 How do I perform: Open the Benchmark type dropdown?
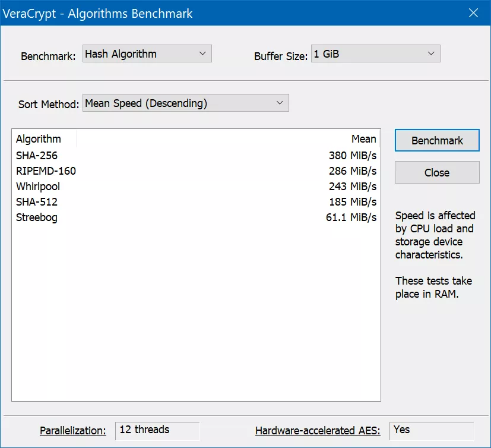tap(147, 53)
